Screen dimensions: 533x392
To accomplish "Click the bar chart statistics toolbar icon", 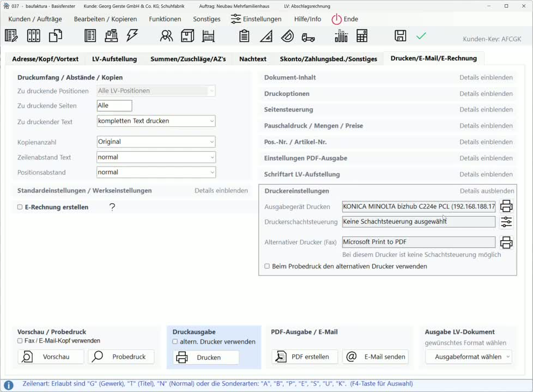I will coord(341,36).
